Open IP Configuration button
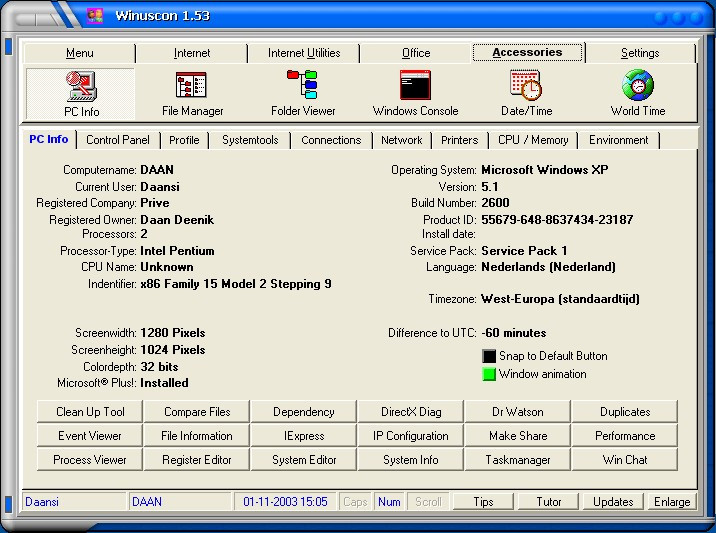 pos(411,436)
